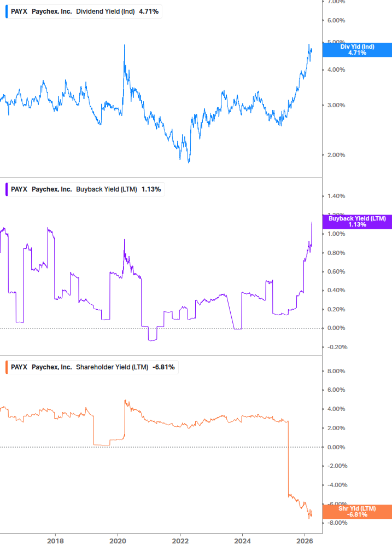Image resolution: width=392 pixels, height=550 pixels.
Task: Click the blue Div Yld (Ind) 4.71% axis tag
Action: point(357,50)
